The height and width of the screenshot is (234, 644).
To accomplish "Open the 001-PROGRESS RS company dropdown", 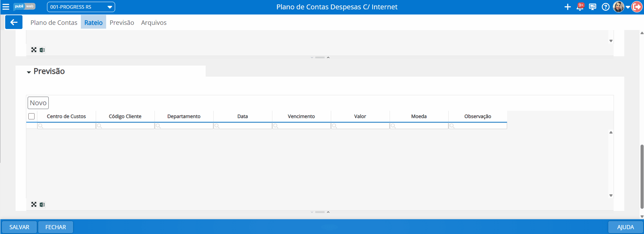I will [81, 7].
